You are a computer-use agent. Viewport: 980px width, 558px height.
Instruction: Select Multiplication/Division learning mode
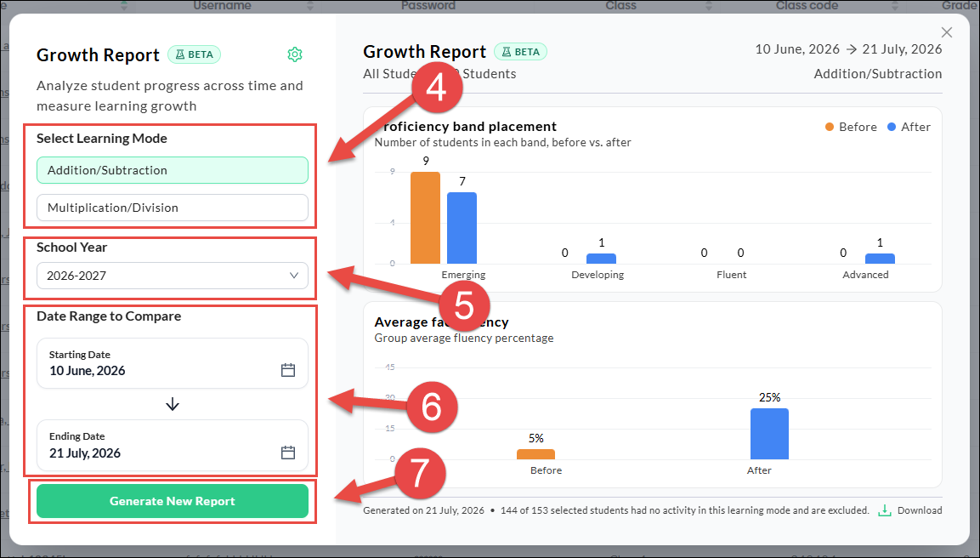click(173, 208)
